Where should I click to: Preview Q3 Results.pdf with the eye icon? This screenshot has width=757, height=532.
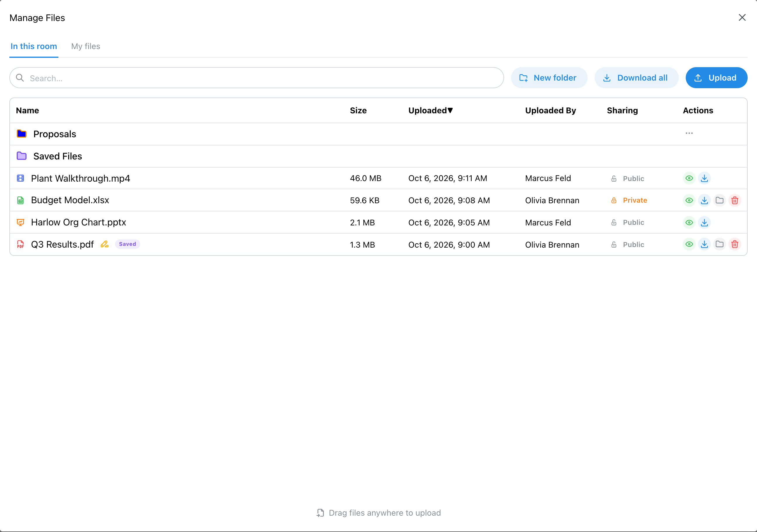tap(689, 244)
